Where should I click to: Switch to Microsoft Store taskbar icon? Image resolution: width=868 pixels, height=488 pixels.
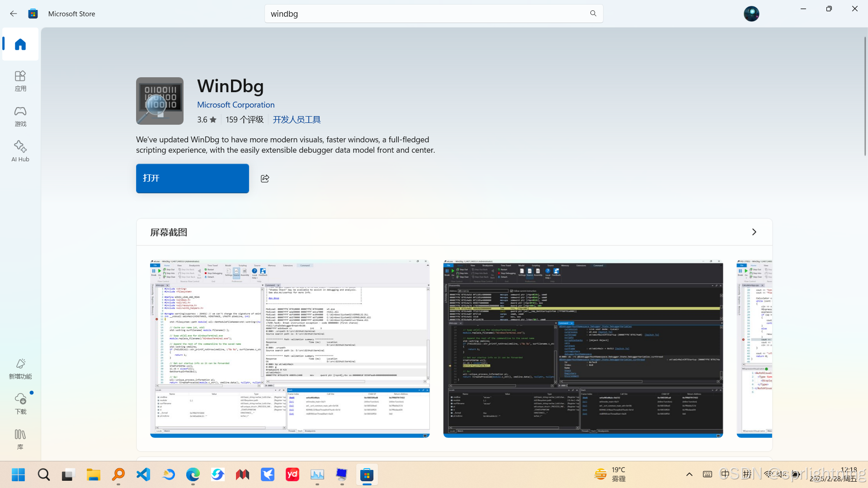[x=367, y=474]
